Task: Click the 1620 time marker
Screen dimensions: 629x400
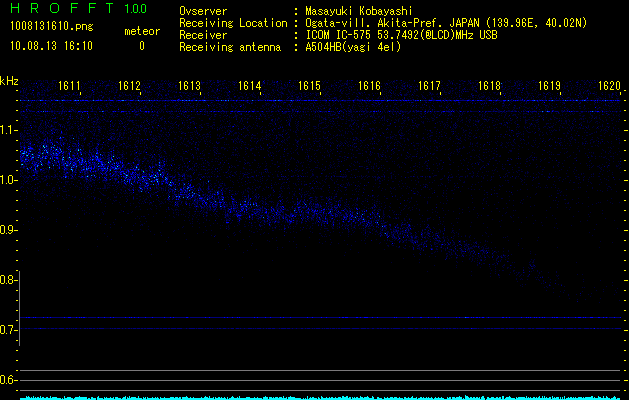Action: [x=610, y=87]
